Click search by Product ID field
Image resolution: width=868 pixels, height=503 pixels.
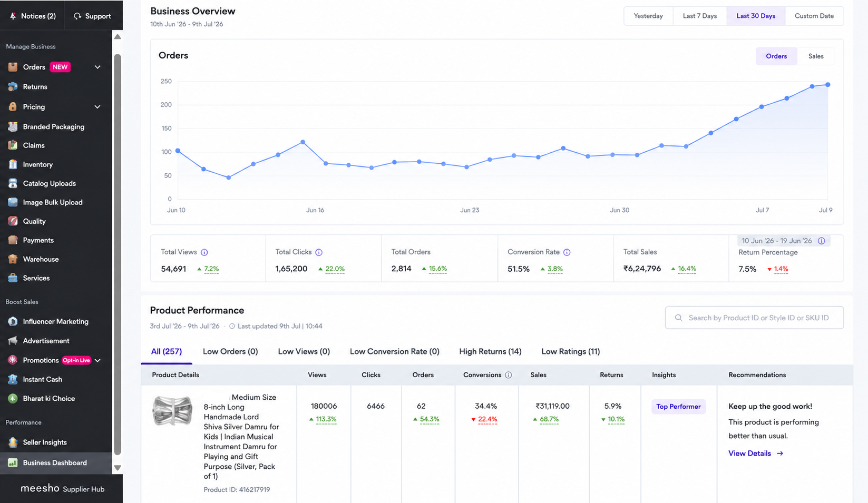pos(754,318)
